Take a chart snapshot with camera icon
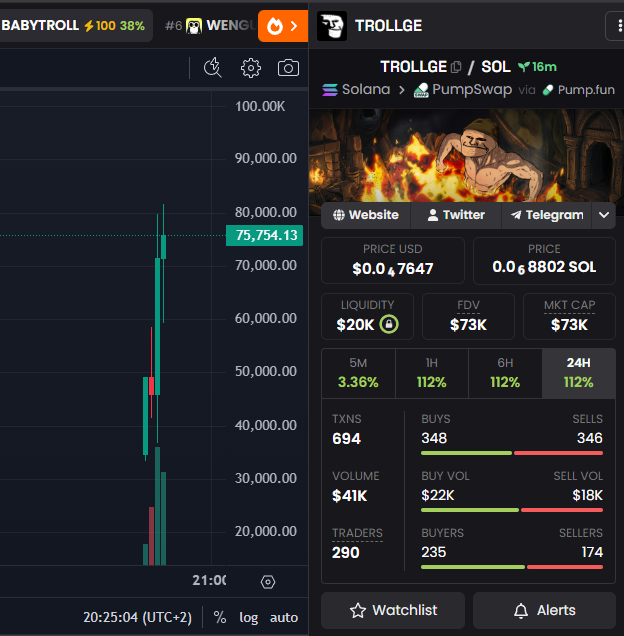The width and height of the screenshot is (624, 636). (x=288, y=68)
